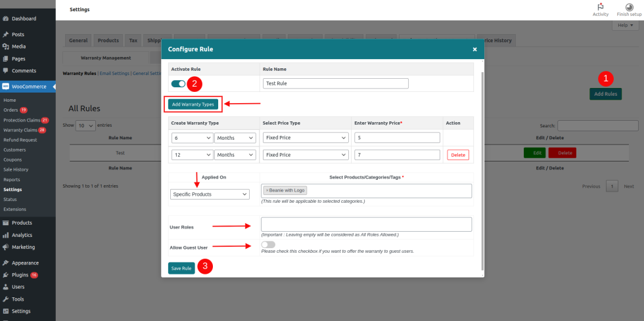Open Extensions in WooCommerce submenu

[14, 209]
